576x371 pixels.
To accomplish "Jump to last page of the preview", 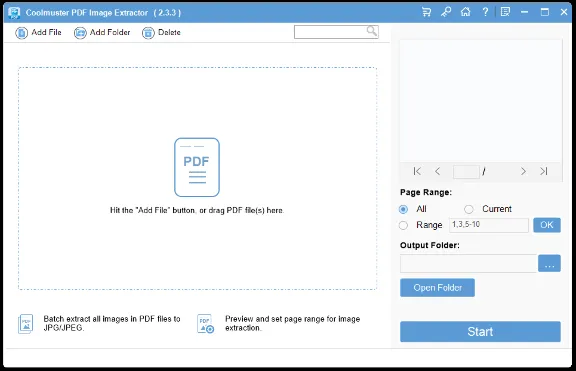I will point(544,171).
